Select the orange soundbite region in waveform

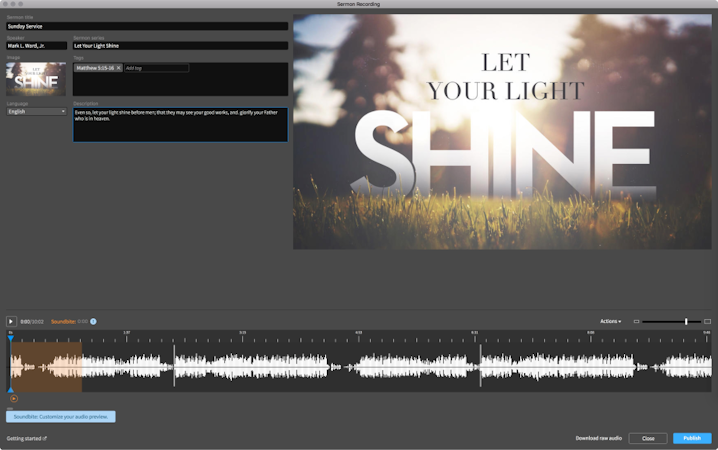[x=46, y=367]
